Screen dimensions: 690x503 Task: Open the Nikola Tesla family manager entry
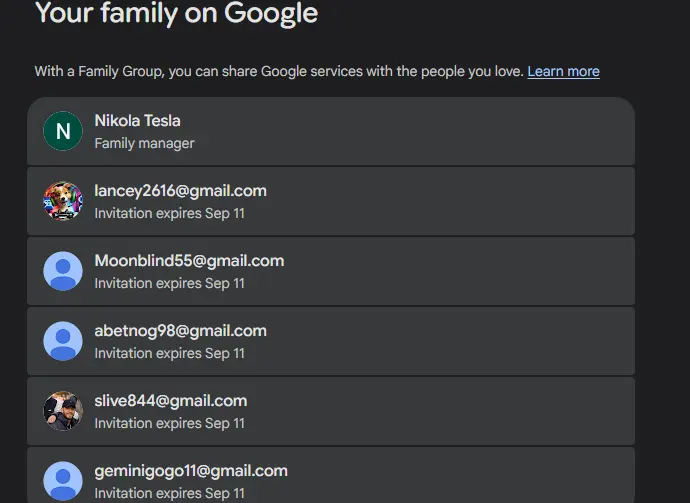[331, 131]
